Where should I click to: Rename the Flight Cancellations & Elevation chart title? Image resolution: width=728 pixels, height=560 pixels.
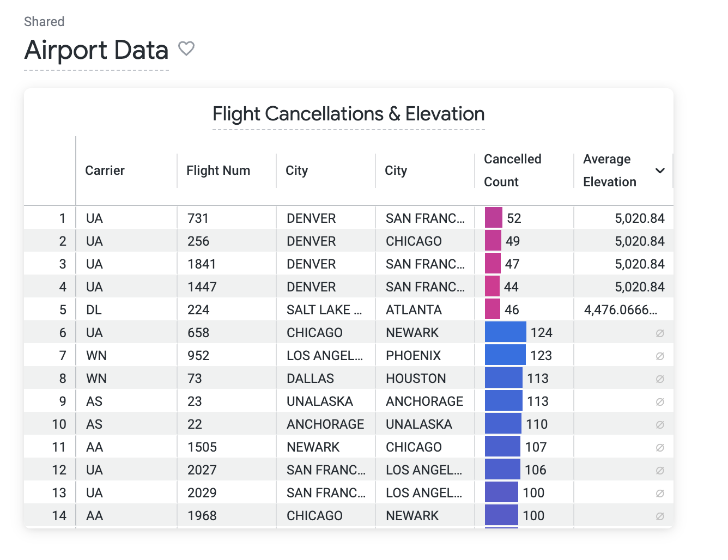coord(348,114)
